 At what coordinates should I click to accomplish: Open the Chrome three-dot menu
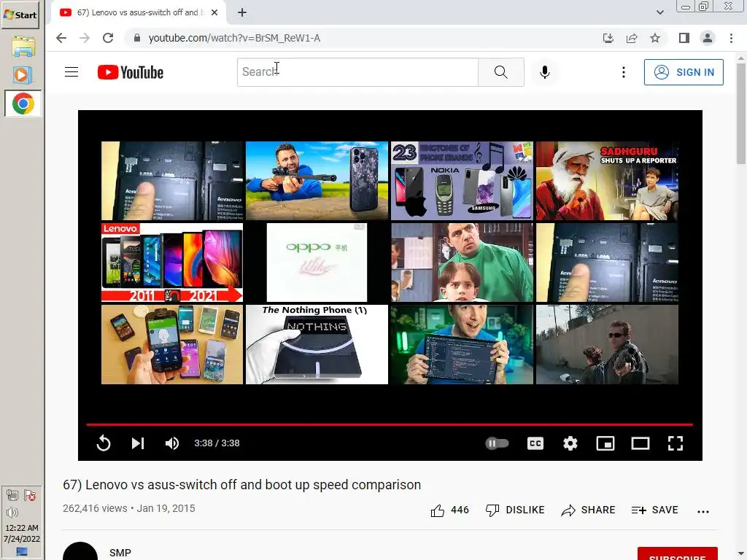click(x=731, y=38)
